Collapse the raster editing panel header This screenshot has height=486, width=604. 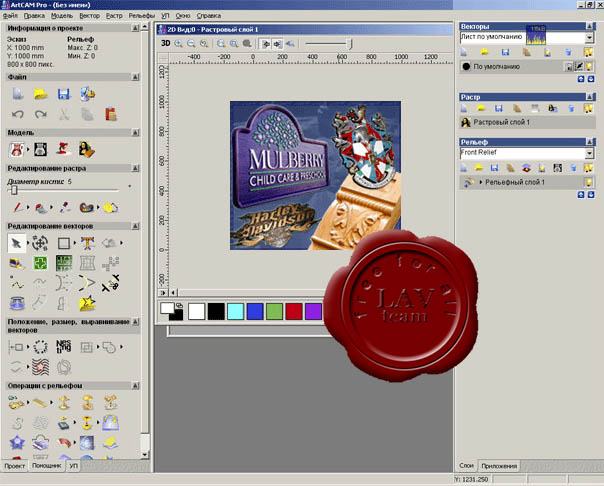click(135, 168)
